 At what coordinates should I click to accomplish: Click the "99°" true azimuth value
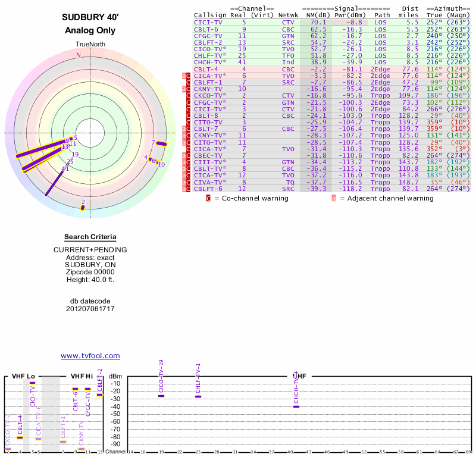[x=436, y=82]
